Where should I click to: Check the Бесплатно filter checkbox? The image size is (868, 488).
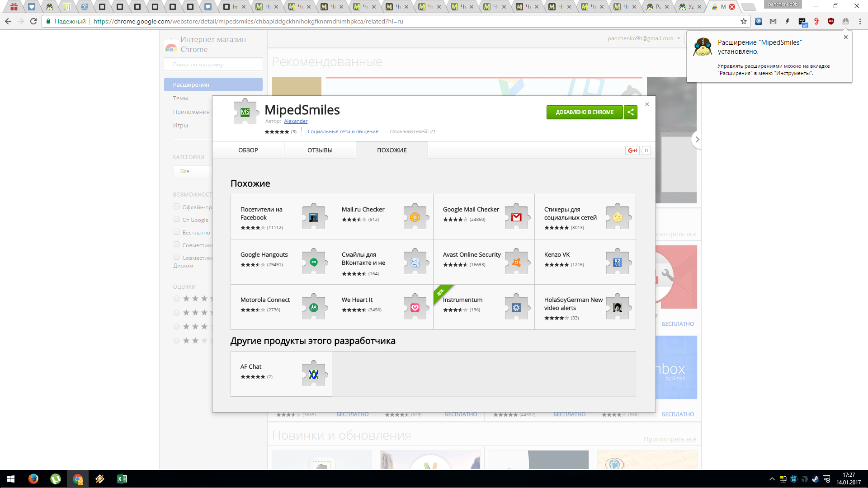177,232
